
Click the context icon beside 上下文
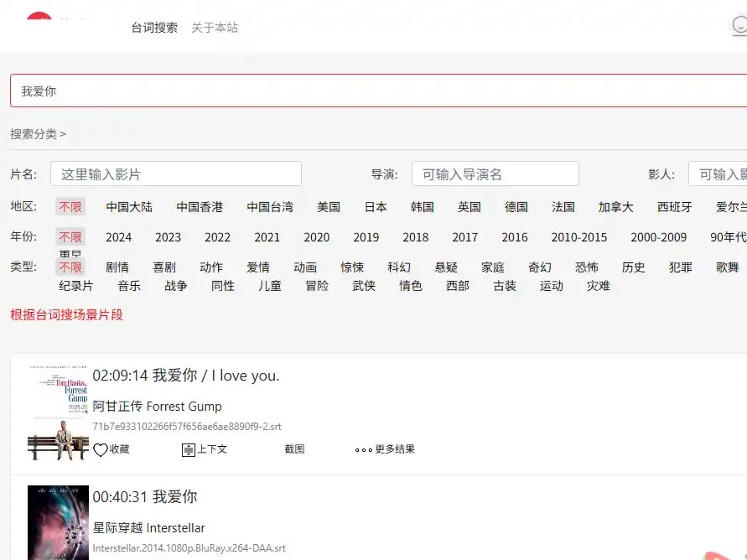[x=189, y=449]
